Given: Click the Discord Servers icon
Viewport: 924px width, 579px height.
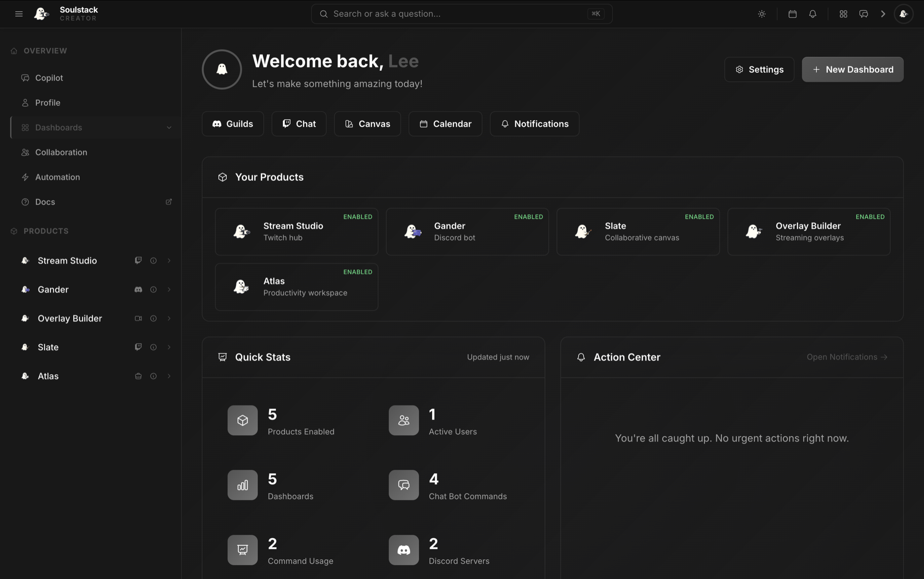Looking at the screenshot, I should coord(404,550).
